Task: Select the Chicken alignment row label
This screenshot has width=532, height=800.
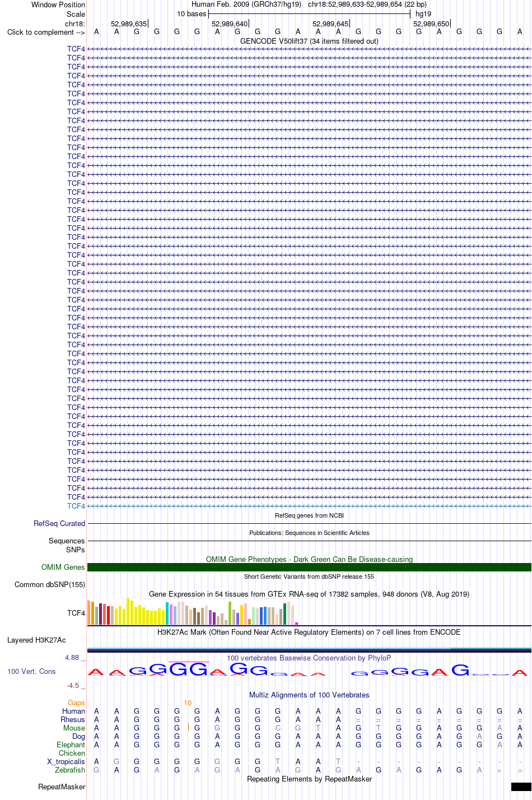Action: click(x=72, y=754)
